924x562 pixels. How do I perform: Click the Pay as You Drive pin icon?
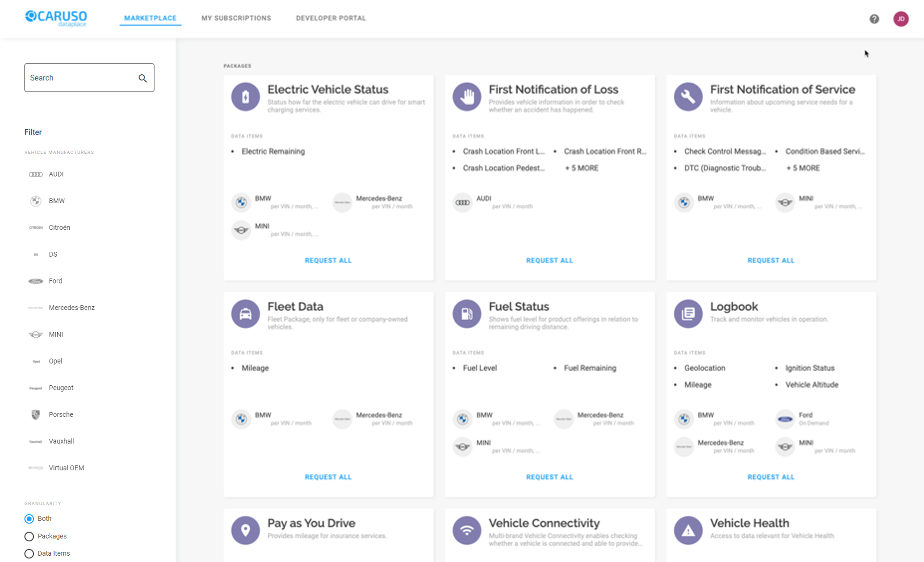tap(245, 530)
